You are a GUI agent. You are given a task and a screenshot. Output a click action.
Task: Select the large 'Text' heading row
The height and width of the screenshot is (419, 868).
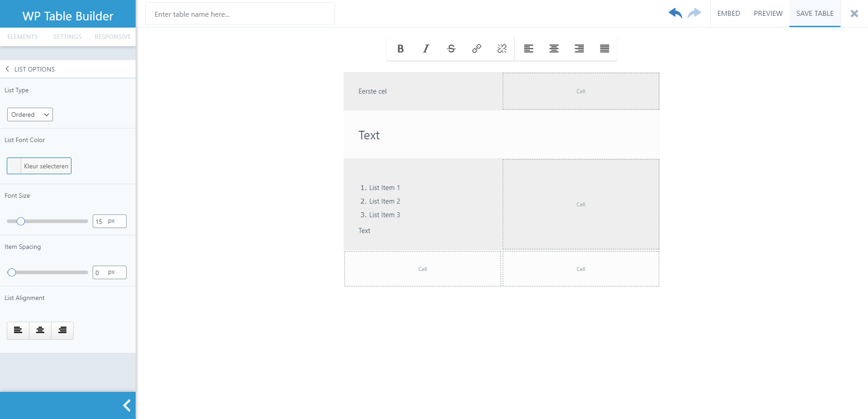501,135
